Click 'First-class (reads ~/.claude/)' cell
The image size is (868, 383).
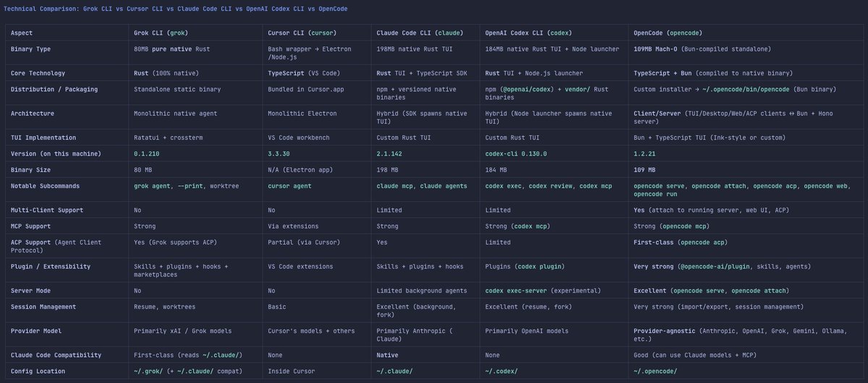(x=189, y=355)
